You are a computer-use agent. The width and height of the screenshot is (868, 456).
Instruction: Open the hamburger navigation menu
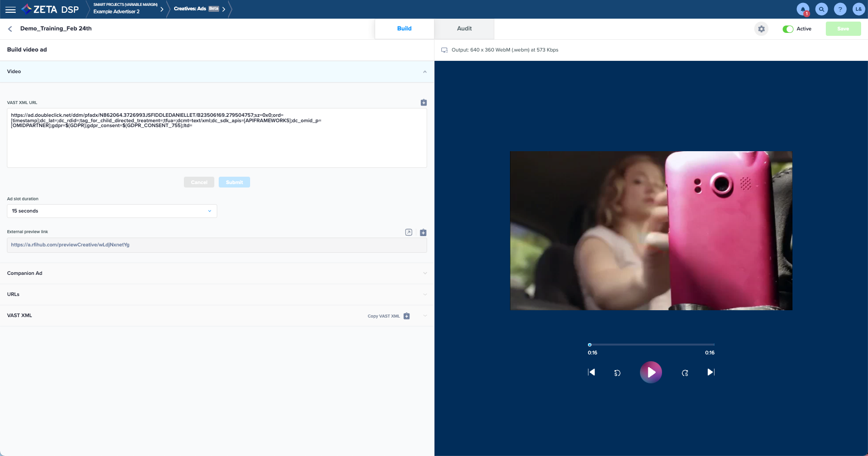tap(10, 9)
